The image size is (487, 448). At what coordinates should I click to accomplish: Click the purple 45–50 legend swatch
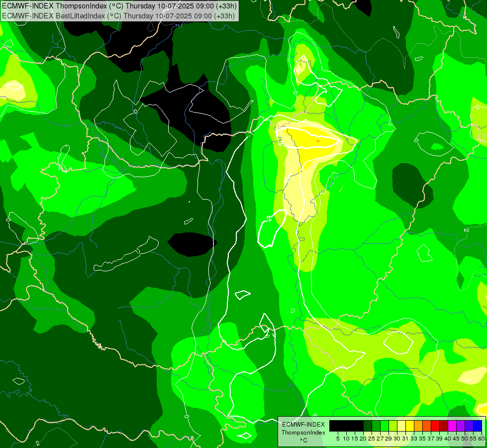pyautogui.click(x=461, y=426)
